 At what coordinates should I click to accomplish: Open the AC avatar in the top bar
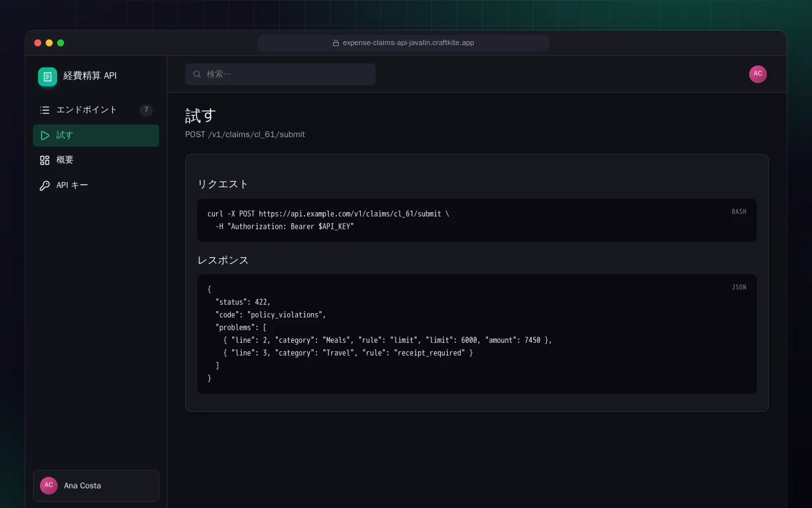click(x=758, y=74)
